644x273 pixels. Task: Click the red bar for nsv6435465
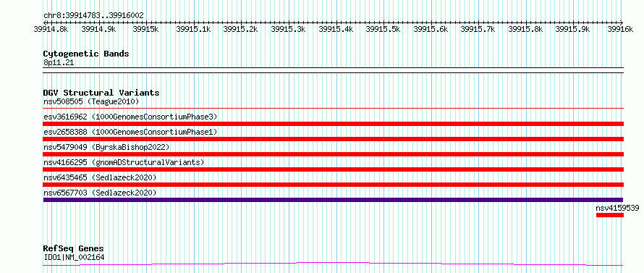(x=333, y=185)
